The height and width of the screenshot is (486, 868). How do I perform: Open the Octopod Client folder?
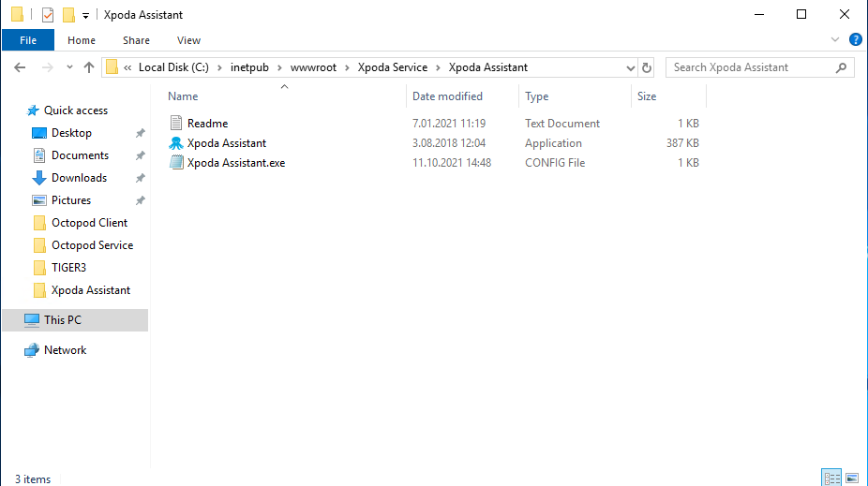point(89,223)
